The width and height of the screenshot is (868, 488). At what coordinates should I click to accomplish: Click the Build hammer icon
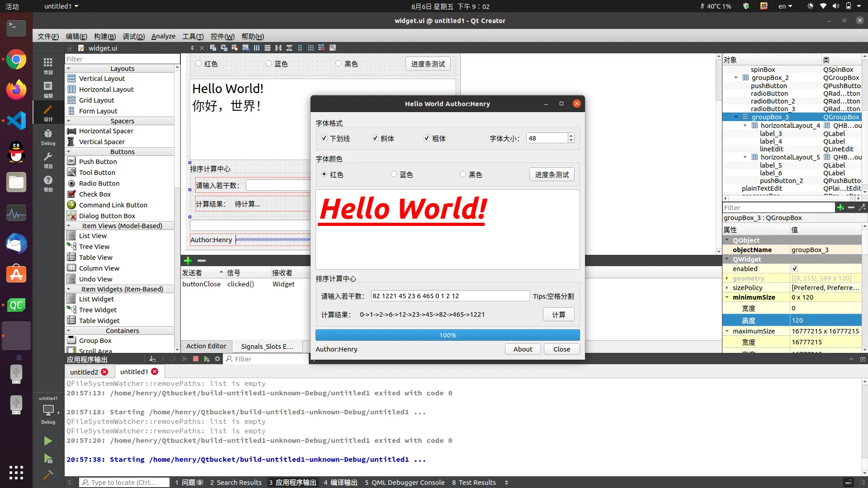pos(48,475)
